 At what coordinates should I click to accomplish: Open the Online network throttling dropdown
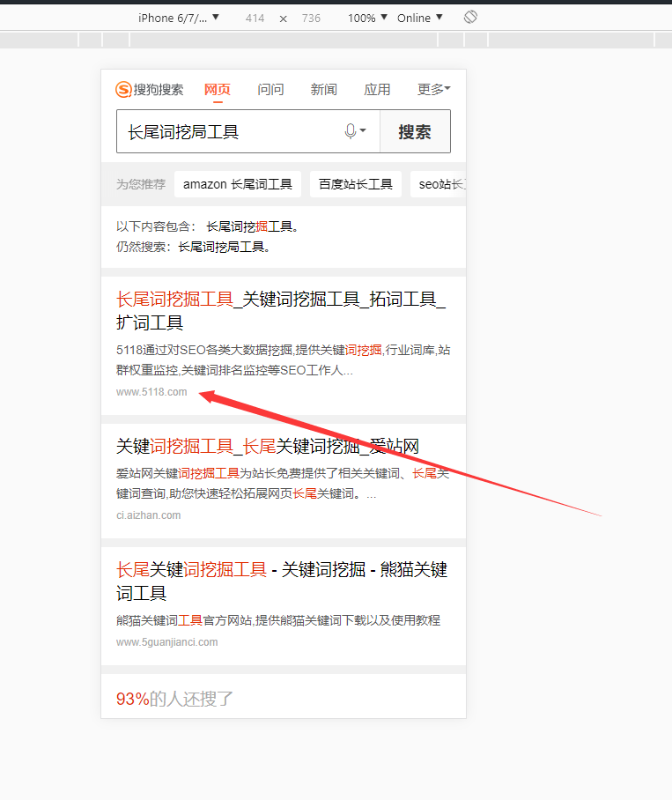tap(419, 18)
